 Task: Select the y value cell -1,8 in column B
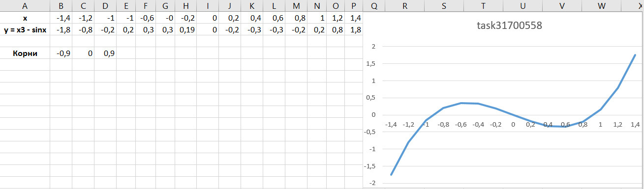61,30
